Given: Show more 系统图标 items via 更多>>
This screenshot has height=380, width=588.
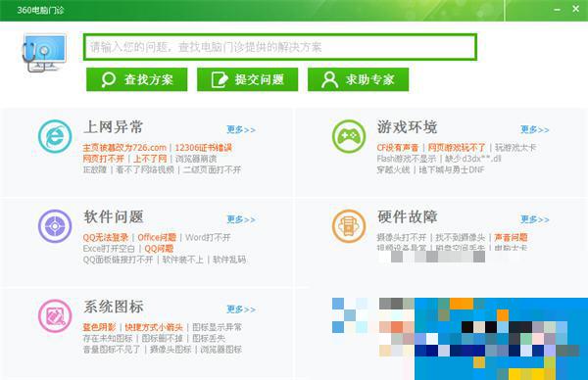Looking at the screenshot, I should (241, 309).
